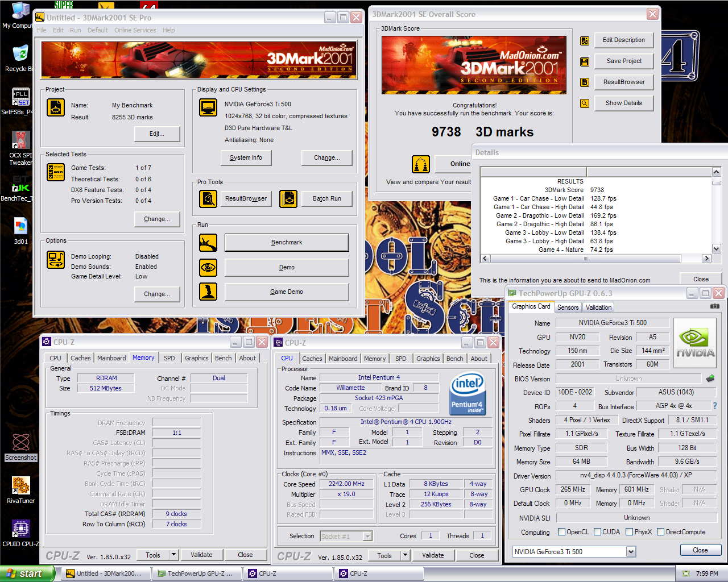Image resolution: width=728 pixels, height=582 pixels.
Task: Click the Benchmark button
Action: click(287, 242)
